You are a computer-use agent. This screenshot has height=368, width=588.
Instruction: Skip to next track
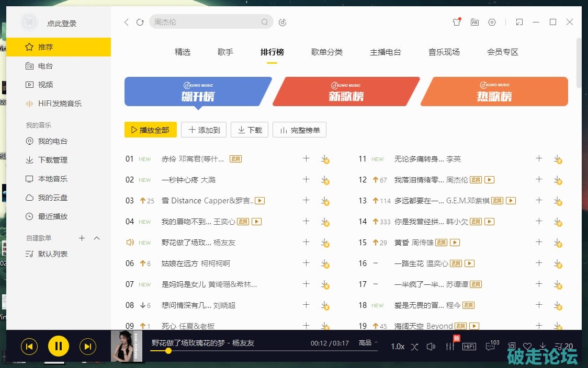pos(88,346)
